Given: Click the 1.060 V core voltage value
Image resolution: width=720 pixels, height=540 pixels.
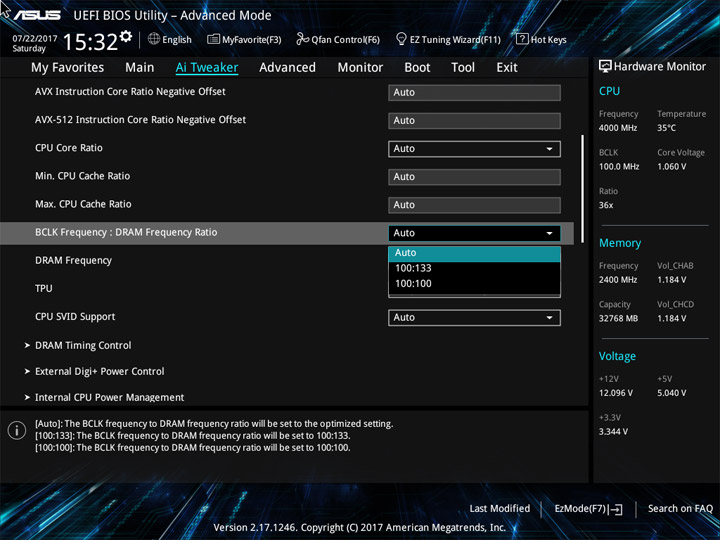Looking at the screenshot, I should tap(672, 167).
